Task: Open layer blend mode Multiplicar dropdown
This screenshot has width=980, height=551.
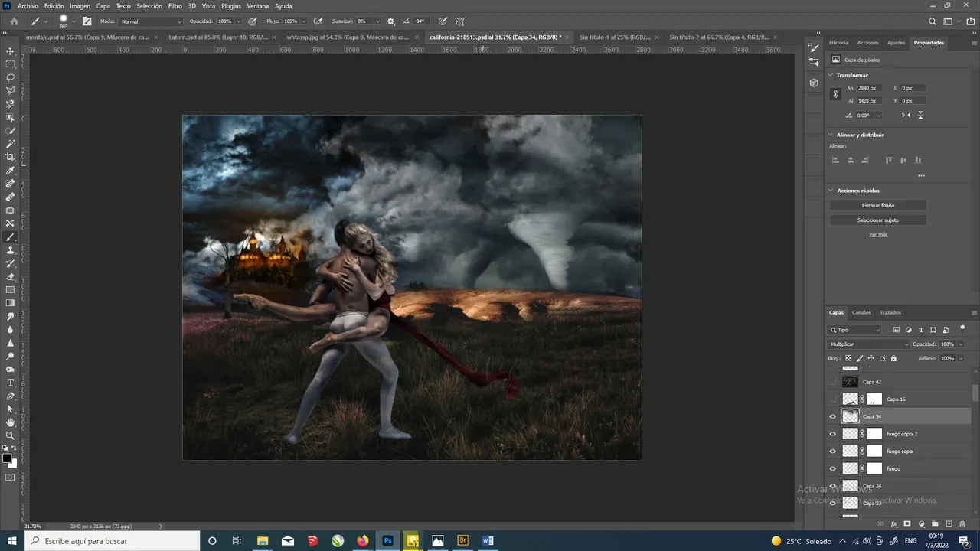Action: 869,344
